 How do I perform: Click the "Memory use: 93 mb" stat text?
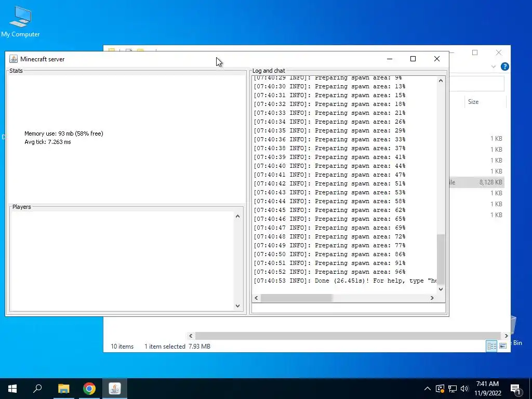point(64,134)
